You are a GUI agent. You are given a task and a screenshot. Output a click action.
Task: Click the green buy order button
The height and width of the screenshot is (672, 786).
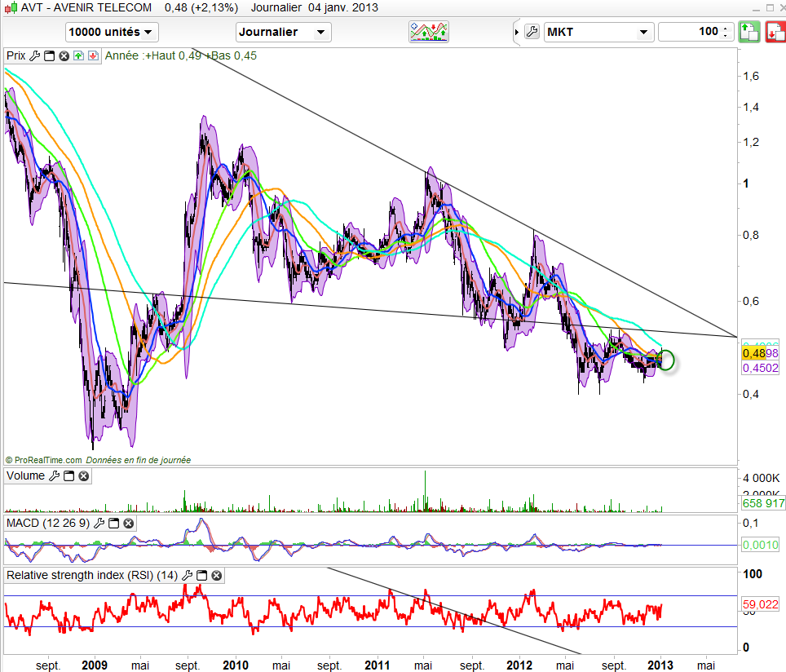[749, 32]
